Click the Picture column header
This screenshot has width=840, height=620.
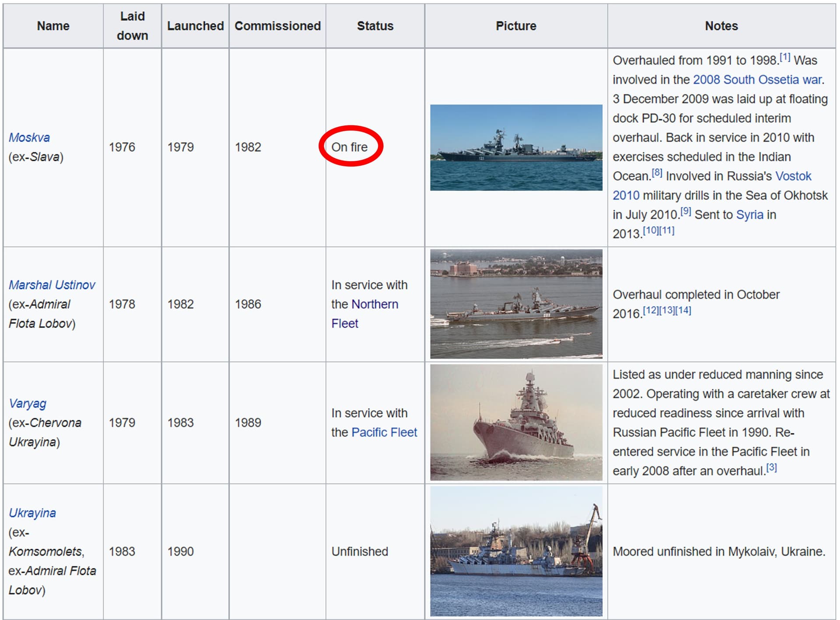516,26
